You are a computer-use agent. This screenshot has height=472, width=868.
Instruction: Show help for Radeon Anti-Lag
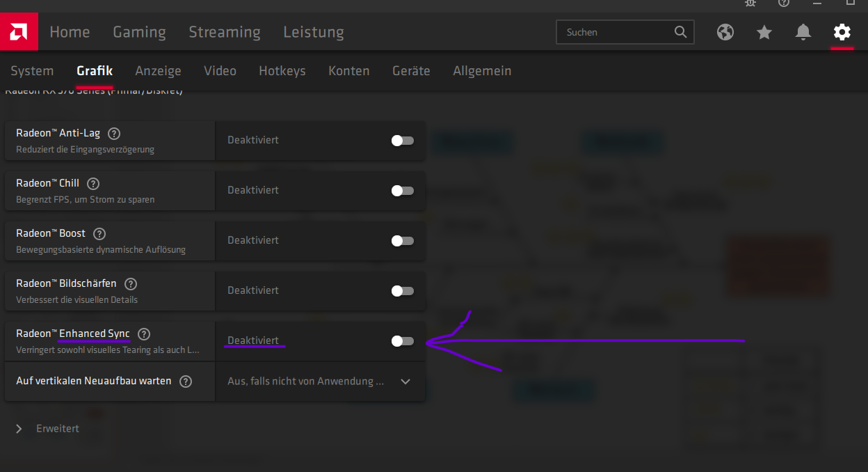click(x=114, y=133)
